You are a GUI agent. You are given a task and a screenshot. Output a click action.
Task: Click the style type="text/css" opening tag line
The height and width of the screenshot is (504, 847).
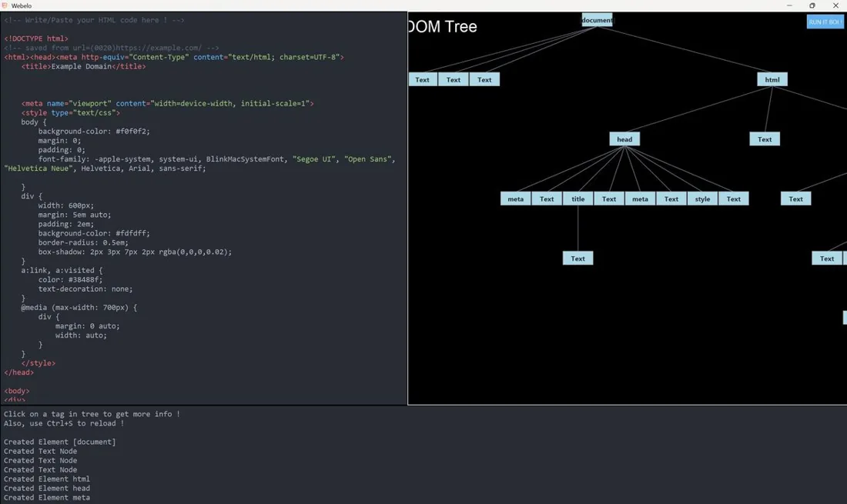click(71, 113)
